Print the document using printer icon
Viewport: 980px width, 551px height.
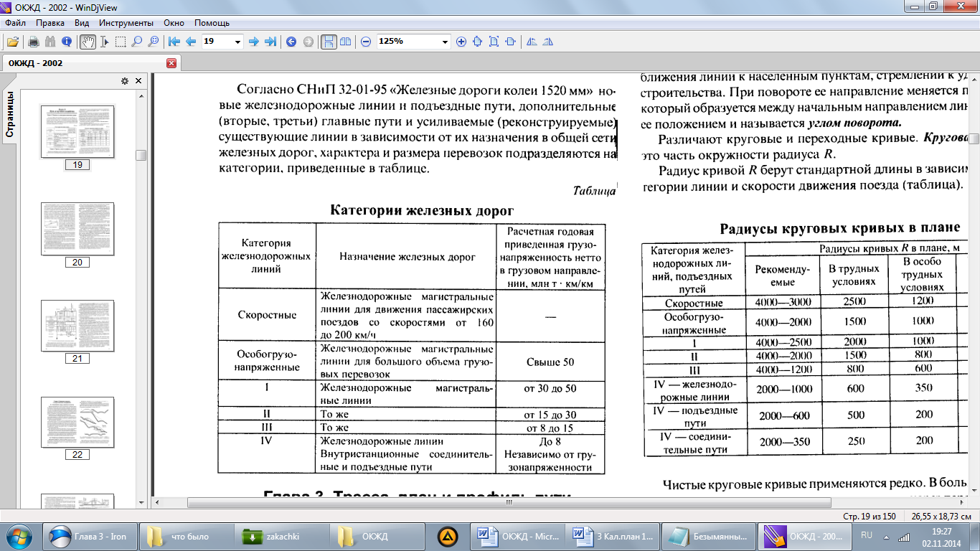33,42
